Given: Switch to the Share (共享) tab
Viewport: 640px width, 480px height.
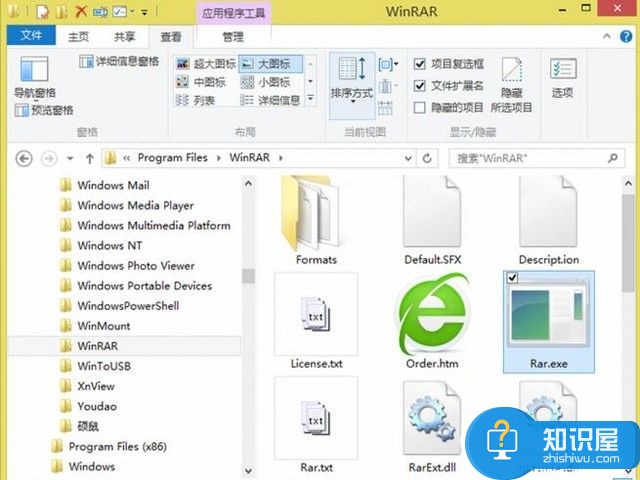Looking at the screenshot, I should click(x=124, y=37).
